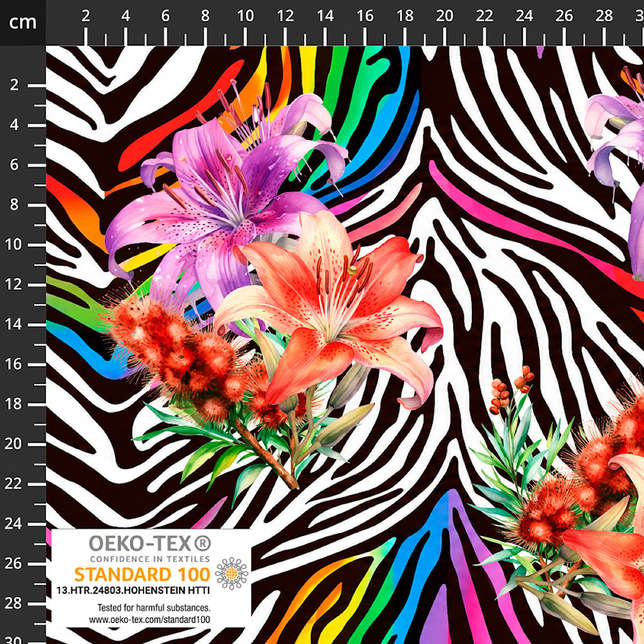Click the red bottlebrush bloom at left
Image resolution: width=644 pixels, height=644 pixels.
pos(173,353)
